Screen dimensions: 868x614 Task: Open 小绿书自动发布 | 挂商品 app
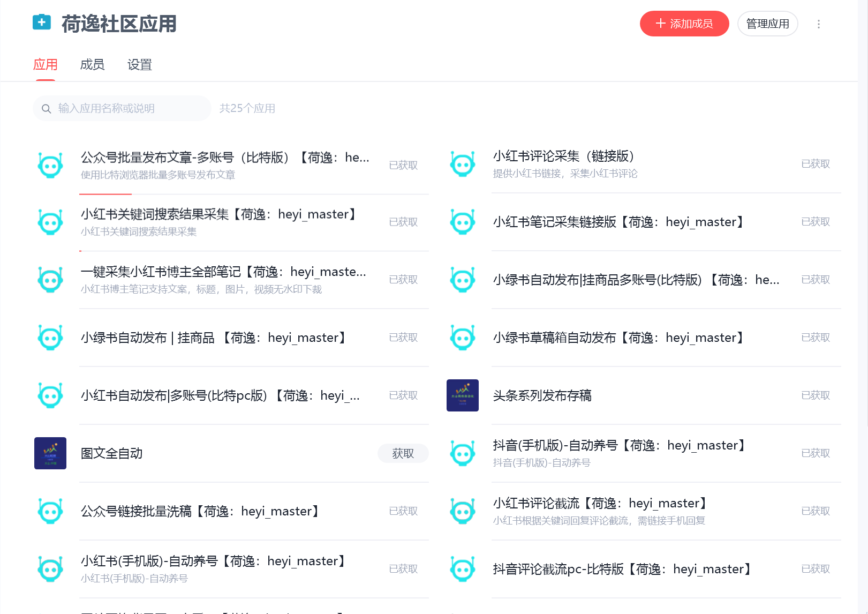pyautogui.click(x=213, y=338)
